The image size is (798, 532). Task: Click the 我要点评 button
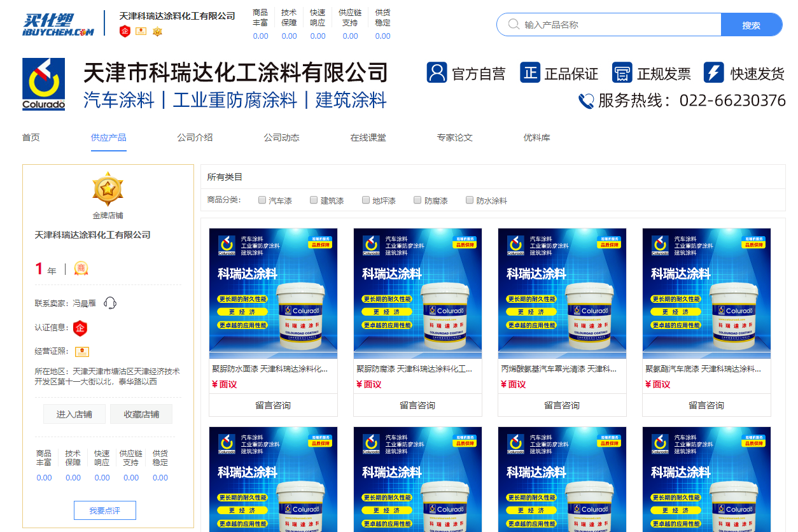[105, 510]
